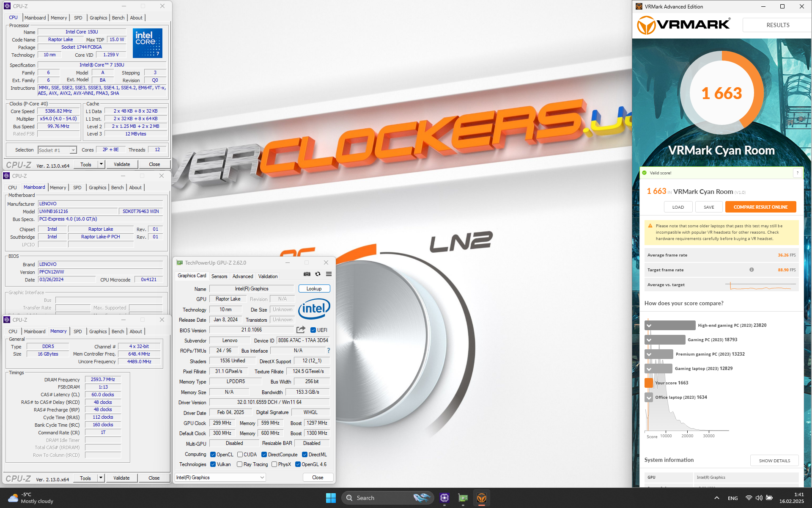Screen dimensions: 812x508
Task: Open the VRMark taskbar icon
Action: tap(482, 498)
